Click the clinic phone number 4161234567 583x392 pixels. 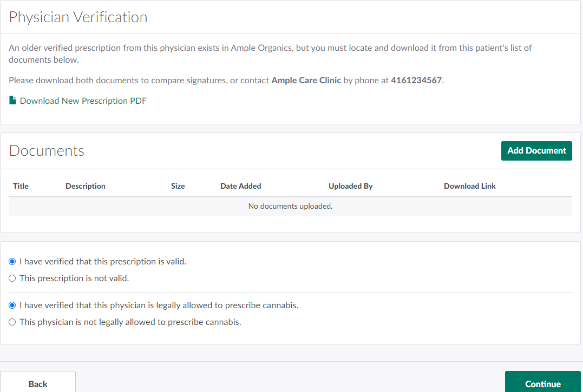click(416, 81)
